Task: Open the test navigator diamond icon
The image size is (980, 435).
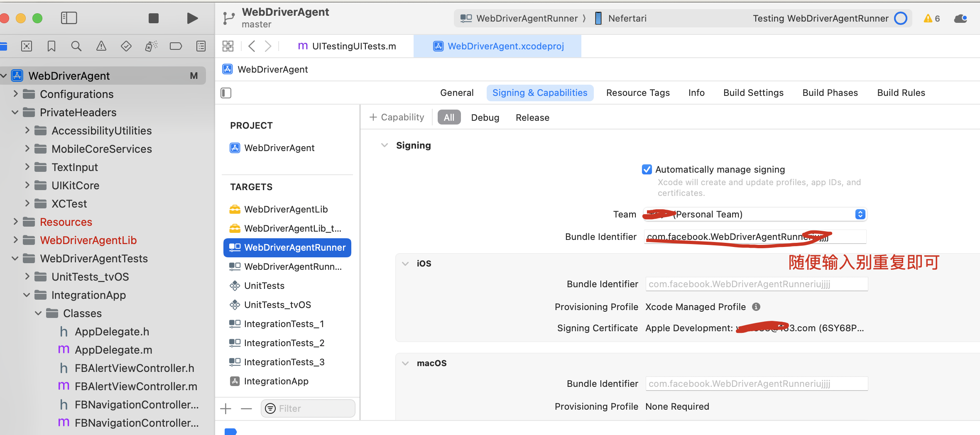Action: [126, 46]
